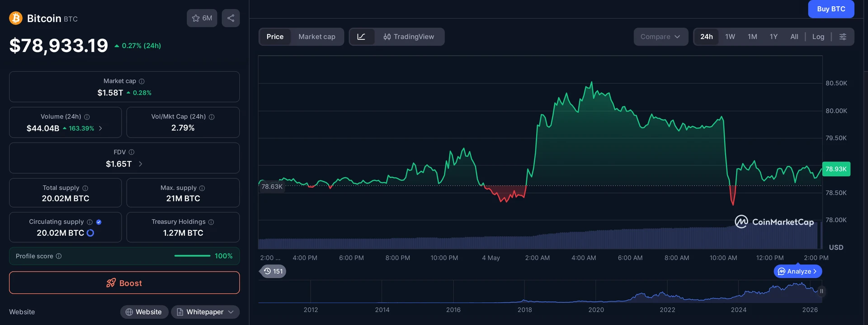Select 24h time range

pos(707,37)
